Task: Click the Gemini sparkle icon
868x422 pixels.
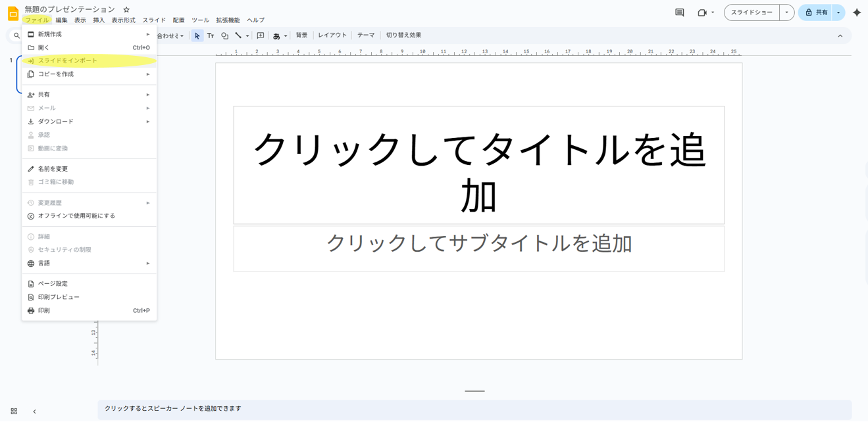Action: [x=856, y=12]
